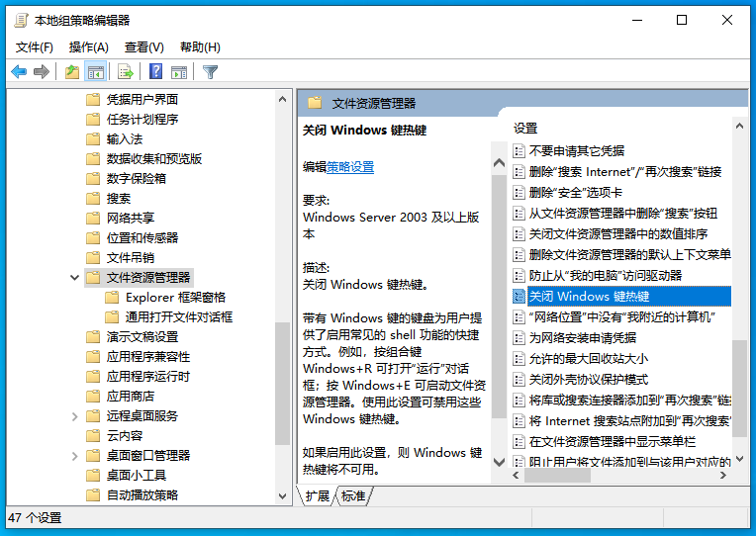Open the 策略设置 edit link
This screenshot has width=756, height=536.
[x=350, y=167]
